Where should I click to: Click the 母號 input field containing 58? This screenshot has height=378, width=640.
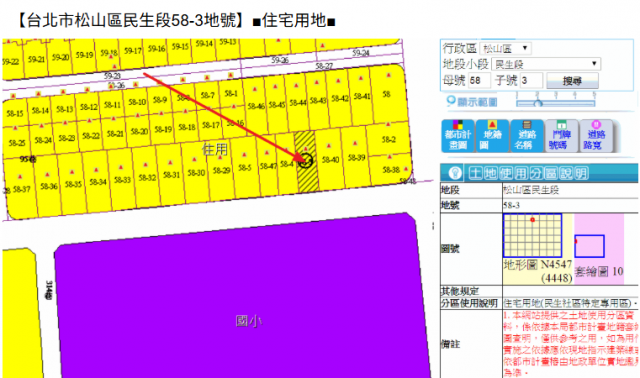(479, 80)
